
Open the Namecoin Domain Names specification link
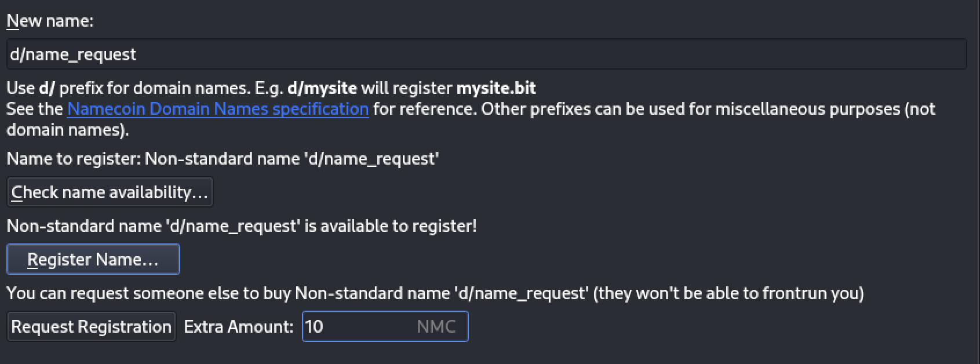click(x=217, y=108)
